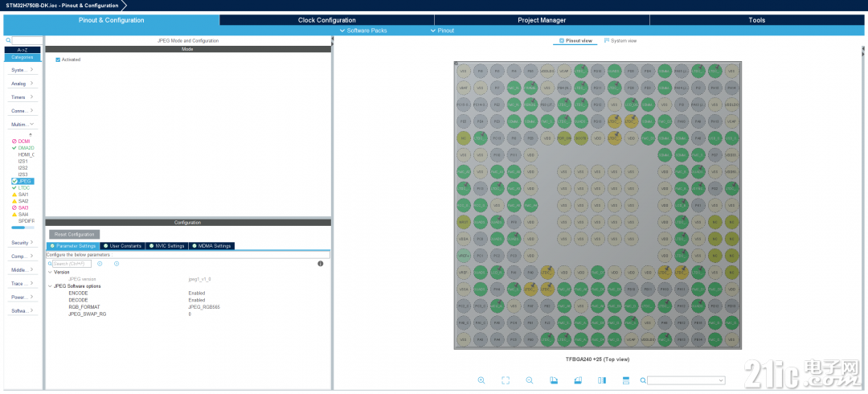Toggle the horizontal rows layout icon
The height and width of the screenshot is (394, 868).
click(627, 380)
